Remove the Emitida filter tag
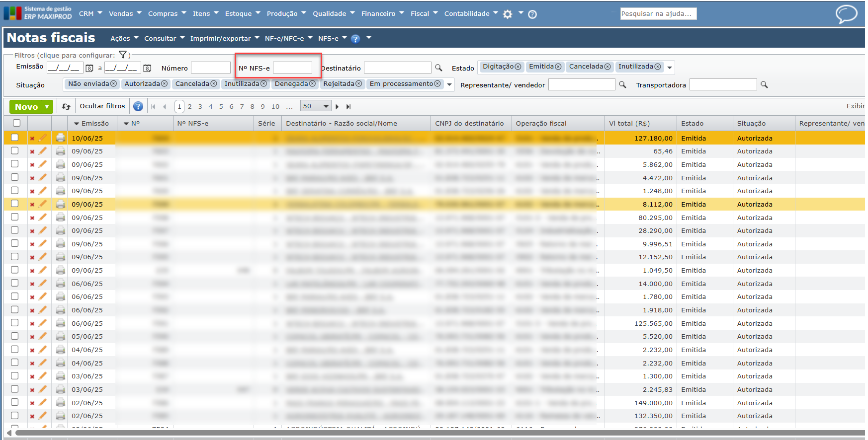 click(558, 67)
